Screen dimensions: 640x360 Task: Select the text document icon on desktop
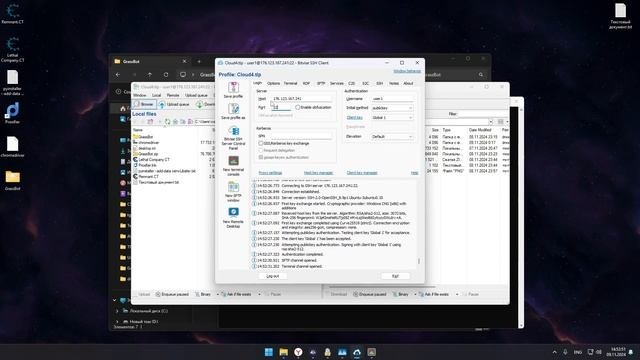(x=620, y=16)
